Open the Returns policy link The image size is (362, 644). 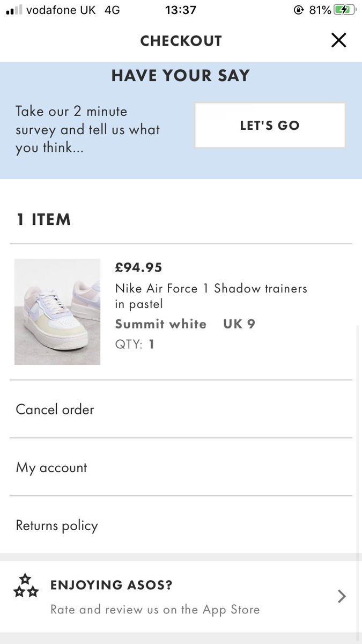point(57,525)
